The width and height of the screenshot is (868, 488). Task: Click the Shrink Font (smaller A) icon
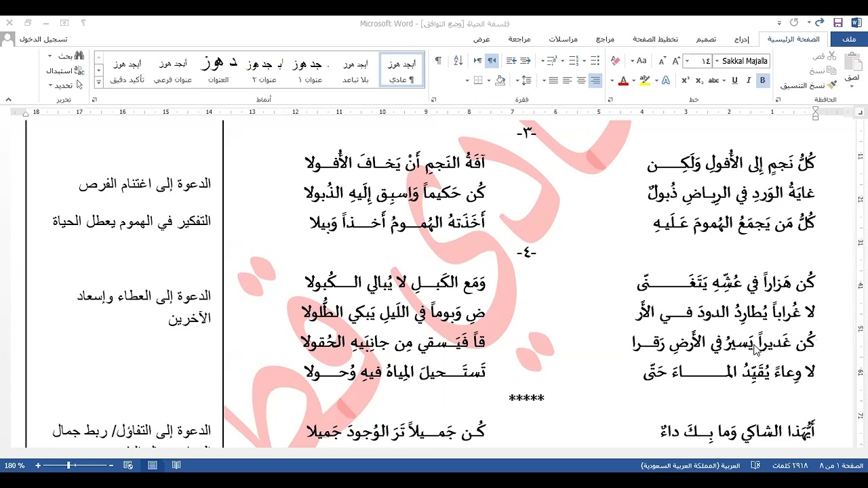[661, 61]
